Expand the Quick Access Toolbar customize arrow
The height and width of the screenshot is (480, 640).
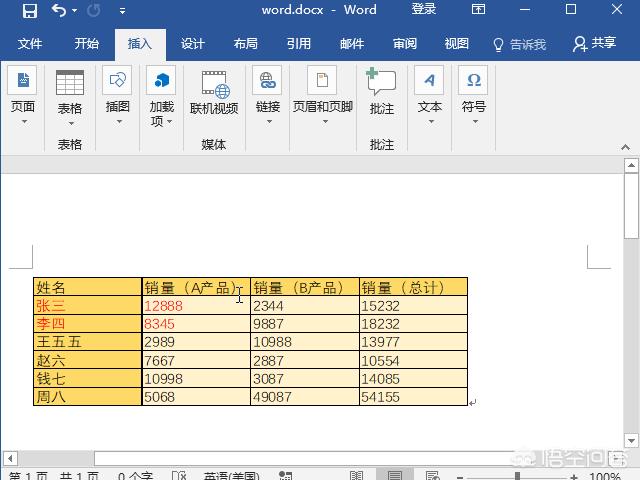coord(122,11)
